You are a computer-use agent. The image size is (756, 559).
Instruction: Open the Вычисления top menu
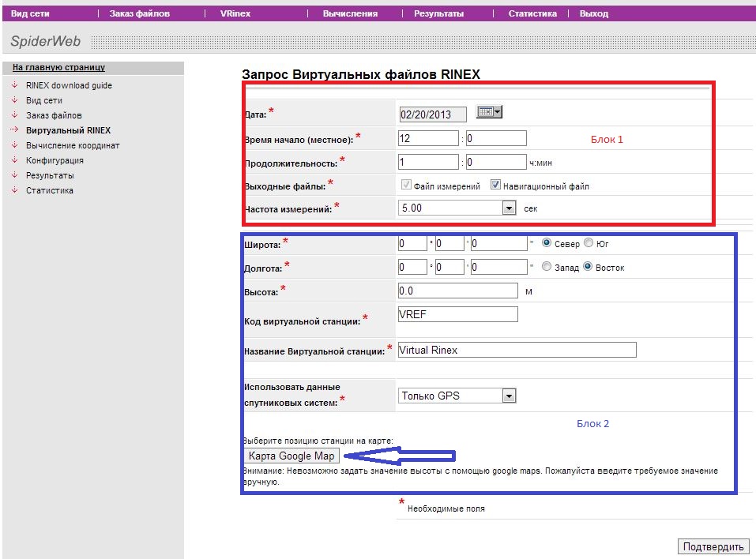coord(350,13)
